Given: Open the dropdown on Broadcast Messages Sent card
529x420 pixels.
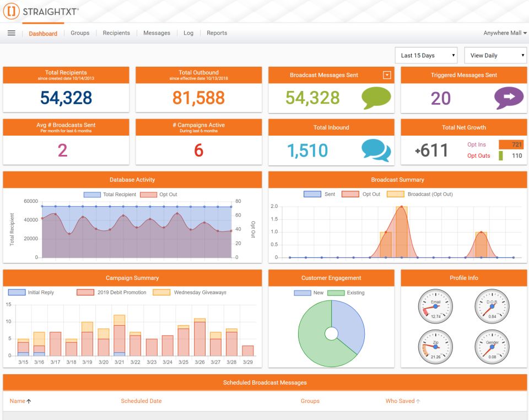Looking at the screenshot, I should (386, 75).
